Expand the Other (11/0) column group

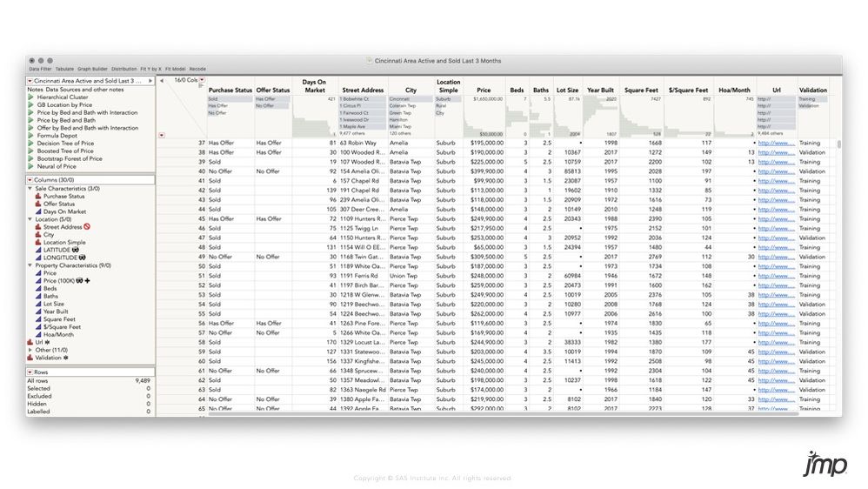coord(30,350)
